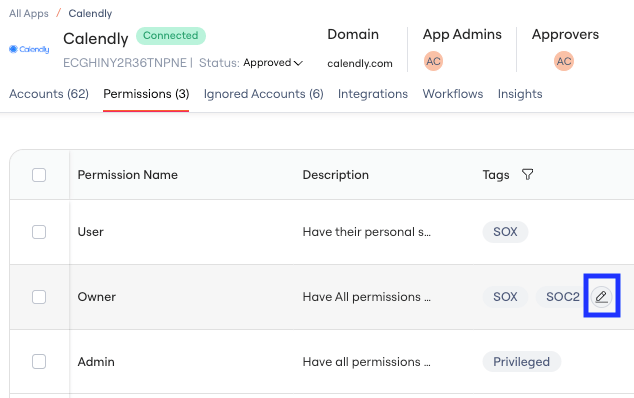Switch to the Accounts (62) tab
This screenshot has height=398, width=634.
pyautogui.click(x=49, y=94)
